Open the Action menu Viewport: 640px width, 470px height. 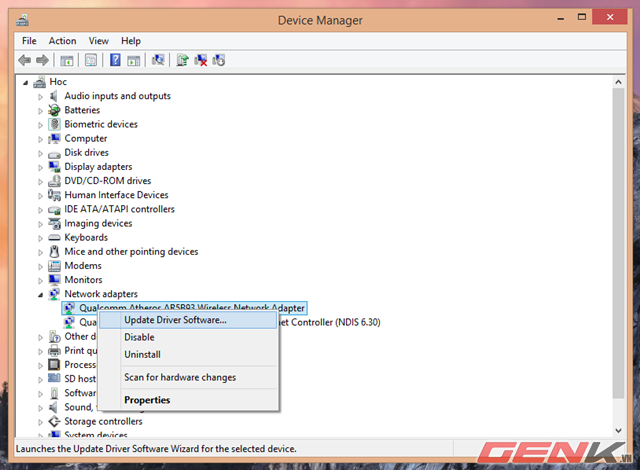point(62,41)
